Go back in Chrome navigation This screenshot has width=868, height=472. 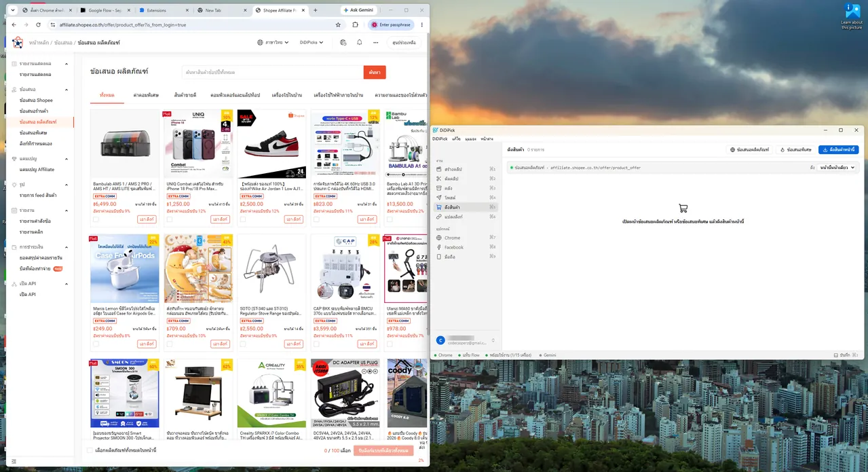point(14,24)
